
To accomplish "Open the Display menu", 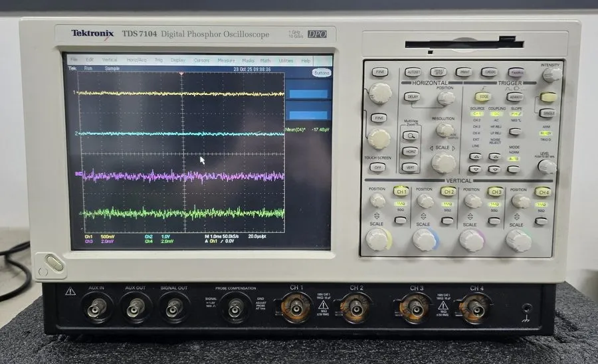I will 178,60.
